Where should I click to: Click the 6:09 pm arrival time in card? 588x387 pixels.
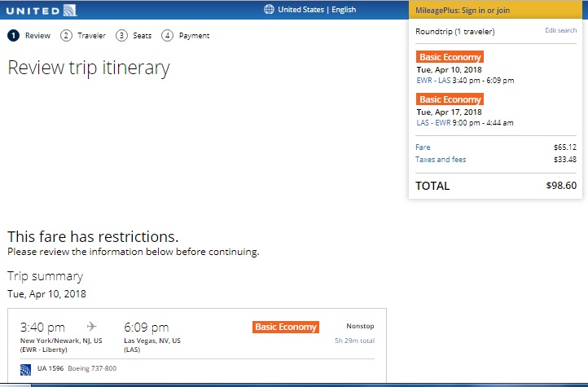tap(147, 328)
